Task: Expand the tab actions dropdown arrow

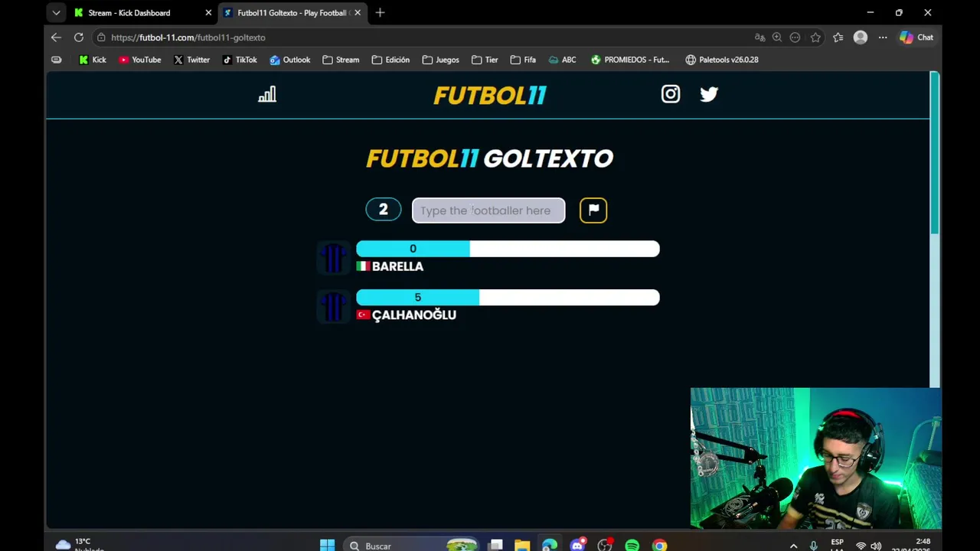Action: pyautogui.click(x=56, y=13)
